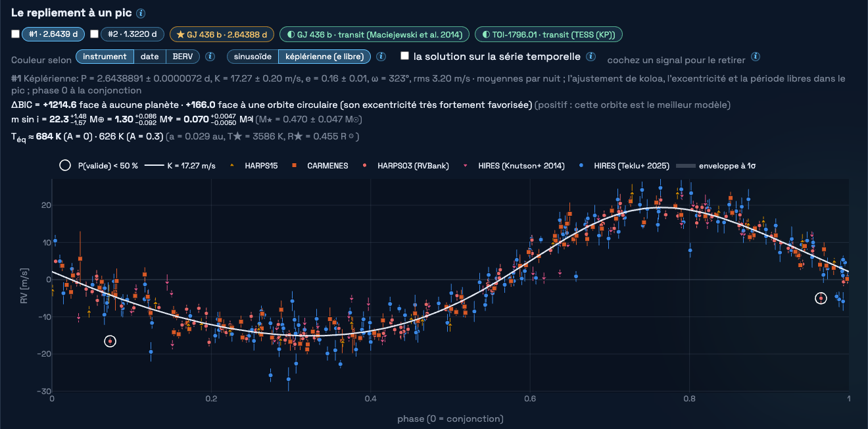
Task: Toggle the 'K = 17.27 m/s' curve legend entry
Action: point(180,165)
